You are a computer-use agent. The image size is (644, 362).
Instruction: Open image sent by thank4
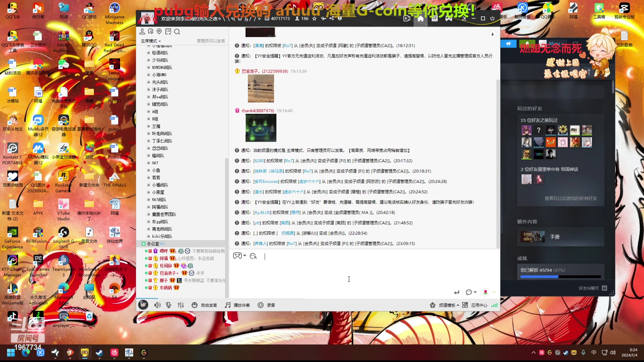tap(261, 128)
